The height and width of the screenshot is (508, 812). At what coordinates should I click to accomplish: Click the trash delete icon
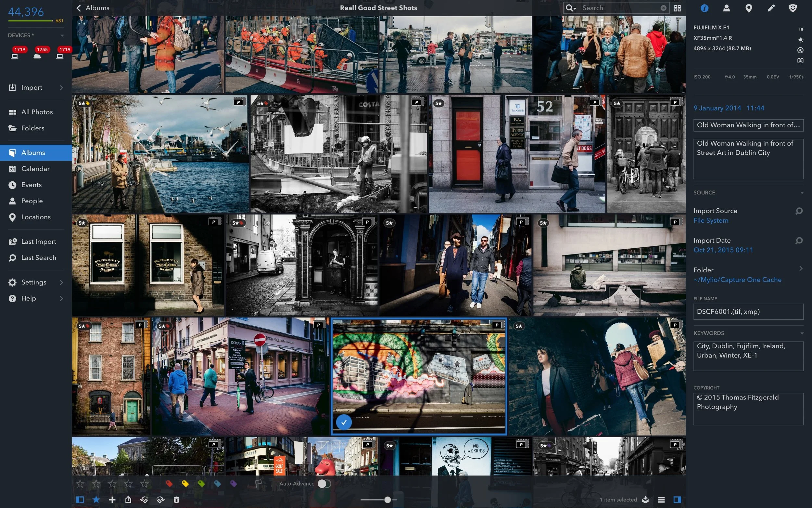176,500
